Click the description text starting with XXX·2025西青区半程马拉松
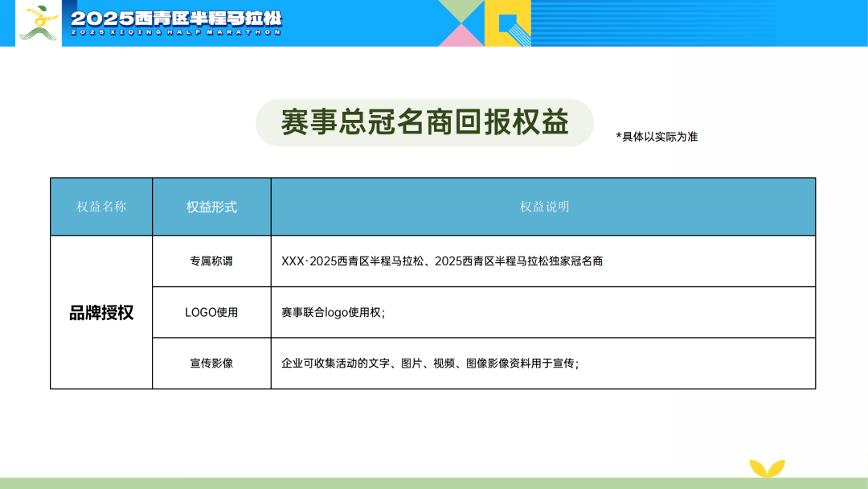 click(x=442, y=261)
